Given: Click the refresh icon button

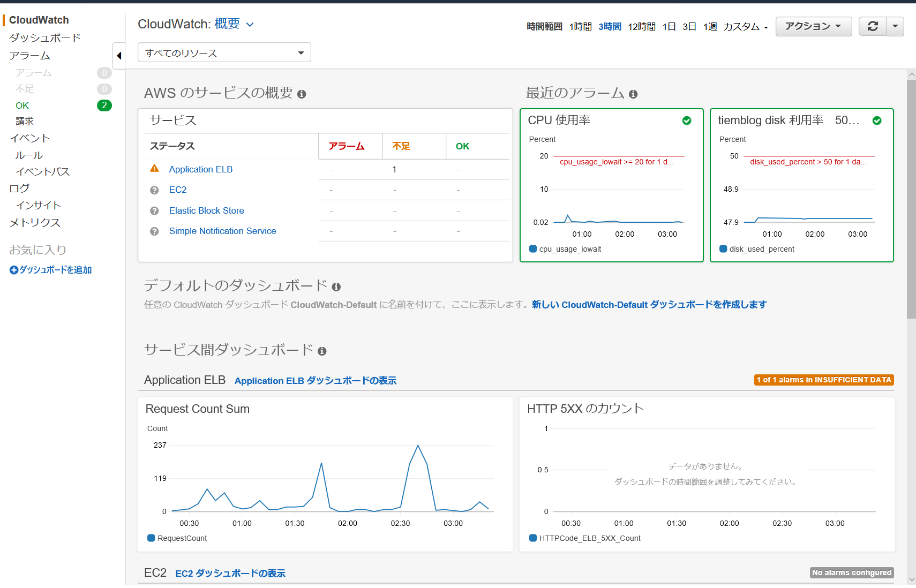Looking at the screenshot, I should 873,26.
